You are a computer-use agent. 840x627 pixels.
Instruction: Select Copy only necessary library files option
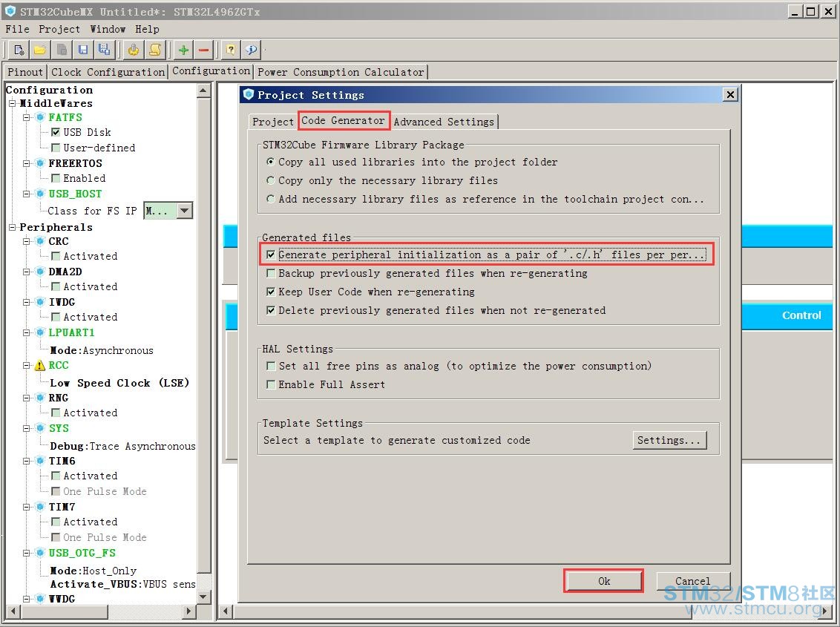pos(271,180)
